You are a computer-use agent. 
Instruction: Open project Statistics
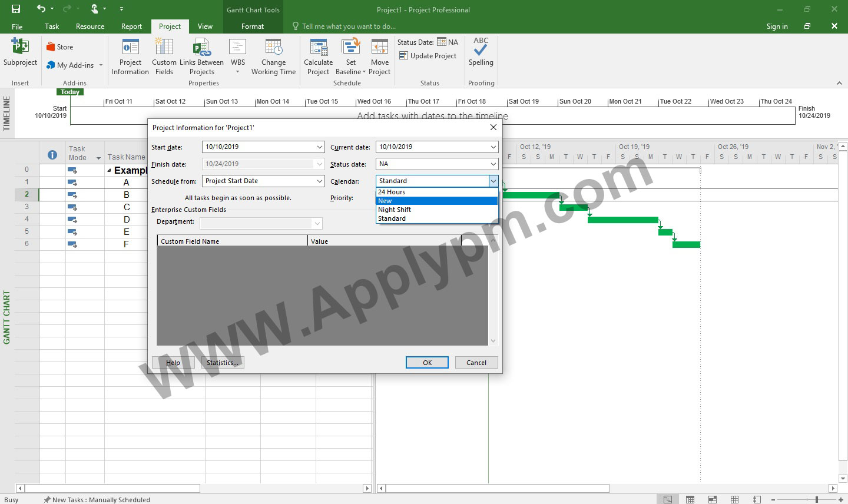click(x=223, y=363)
